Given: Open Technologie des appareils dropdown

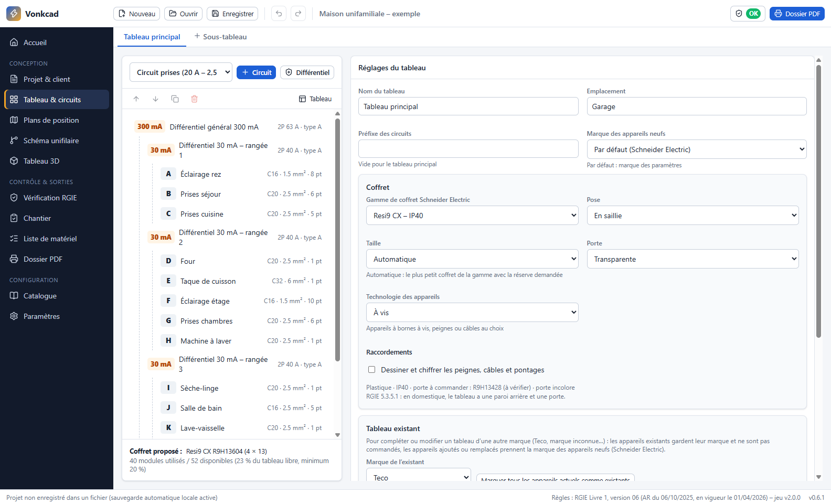Looking at the screenshot, I should click(x=472, y=313).
